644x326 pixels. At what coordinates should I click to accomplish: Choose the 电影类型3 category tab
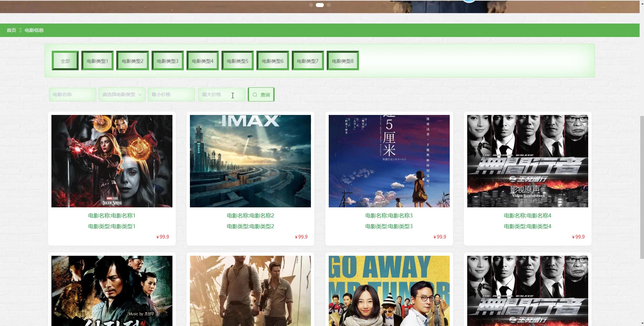pos(168,61)
